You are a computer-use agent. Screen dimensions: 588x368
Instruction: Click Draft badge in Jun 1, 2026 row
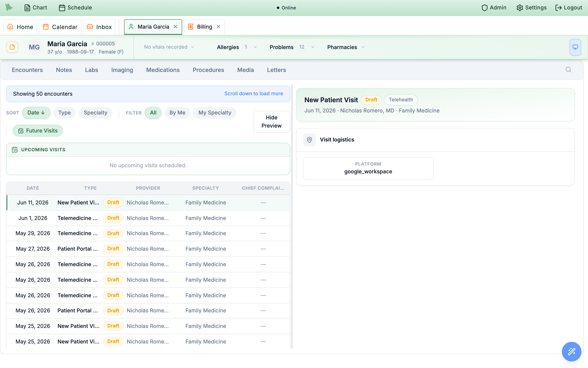113,218
